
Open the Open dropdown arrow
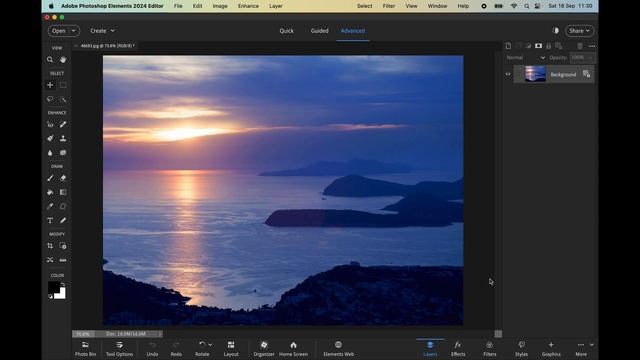[x=73, y=31]
